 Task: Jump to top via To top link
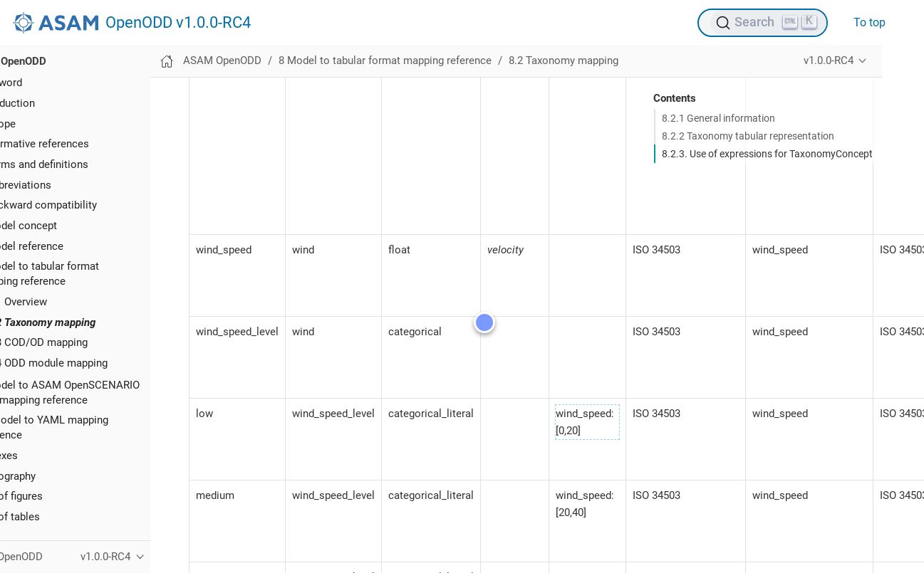coord(868,23)
